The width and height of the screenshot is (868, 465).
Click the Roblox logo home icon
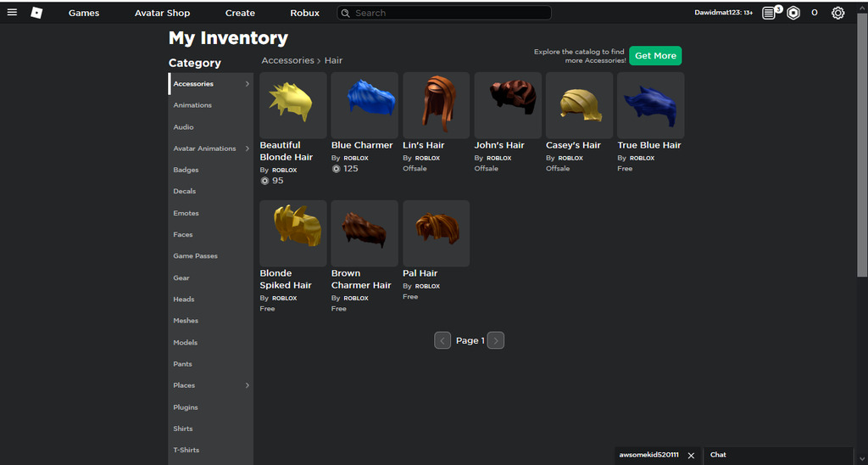(36, 12)
